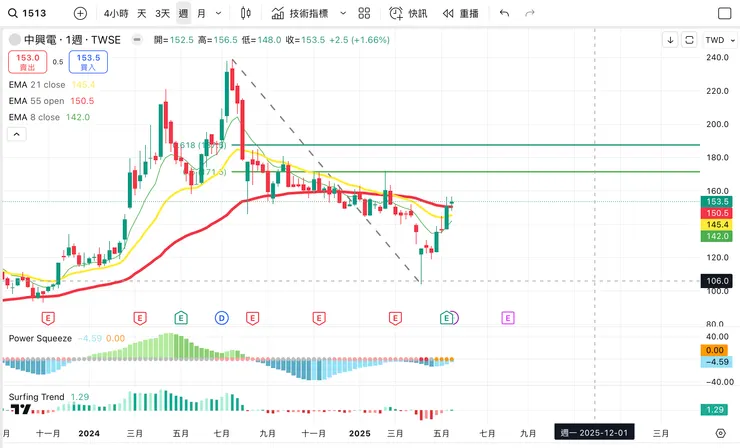
Task: Click the scale mode icon beside TWD
Action: click(x=689, y=40)
